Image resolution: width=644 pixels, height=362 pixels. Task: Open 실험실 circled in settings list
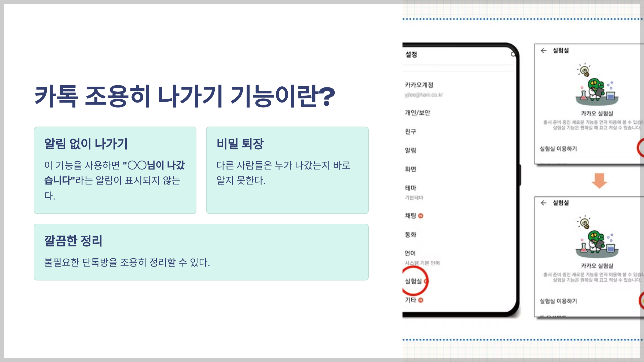[413, 281]
